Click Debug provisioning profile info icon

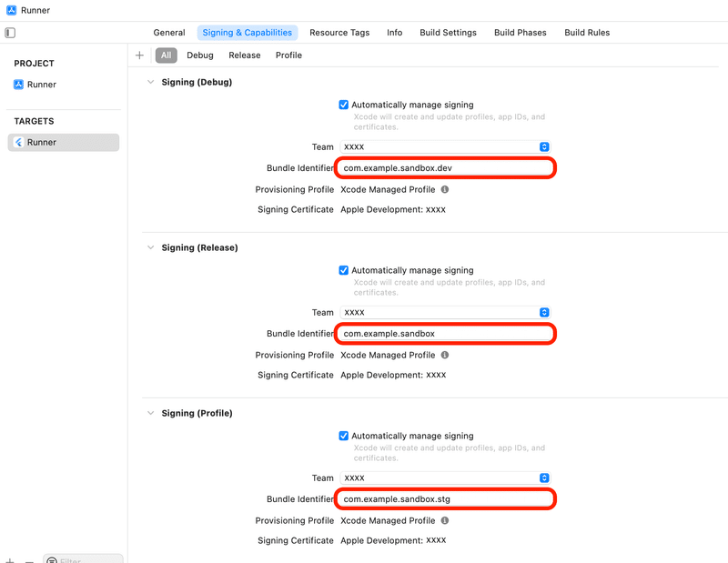pyautogui.click(x=445, y=190)
